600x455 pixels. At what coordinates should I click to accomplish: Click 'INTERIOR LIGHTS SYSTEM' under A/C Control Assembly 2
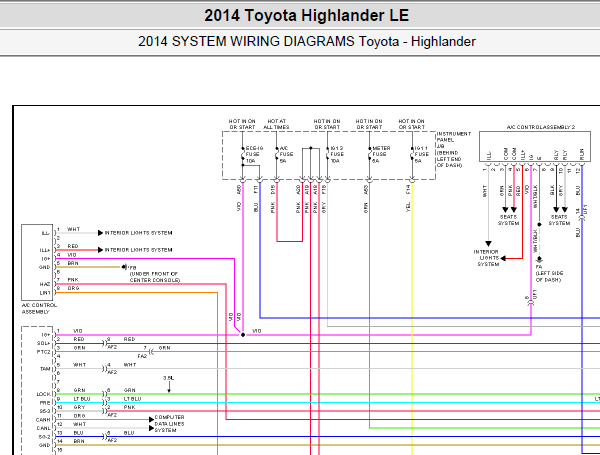[x=486, y=258]
